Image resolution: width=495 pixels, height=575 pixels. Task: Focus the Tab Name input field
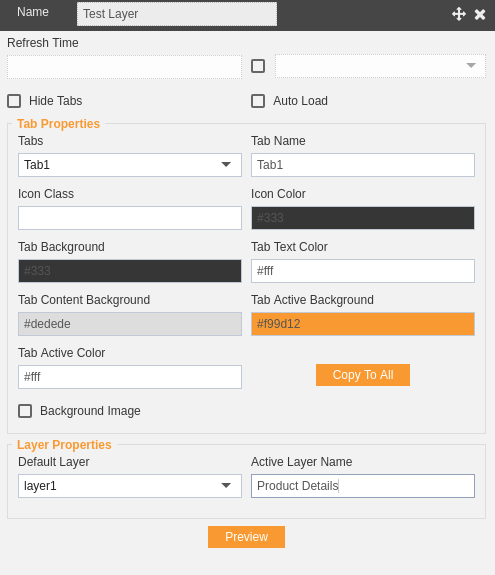click(x=363, y=165)
